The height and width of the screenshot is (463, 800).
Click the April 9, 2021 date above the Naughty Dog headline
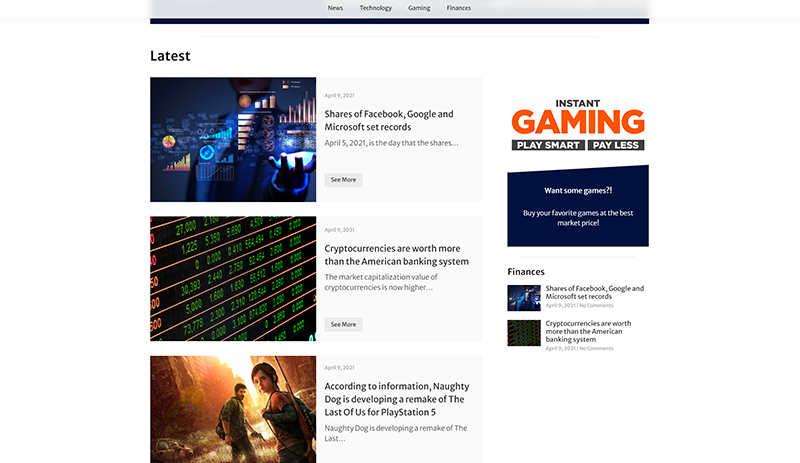(x=339, y=368)
